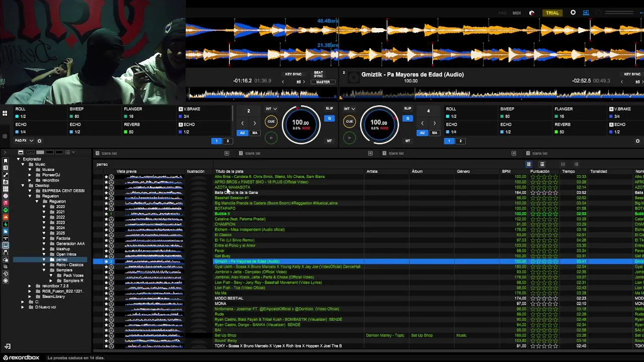Image resolution: width=644 pixels, height=362 pixels.
Task: Set star rating for the MONA track
Action: pos(544,304)
